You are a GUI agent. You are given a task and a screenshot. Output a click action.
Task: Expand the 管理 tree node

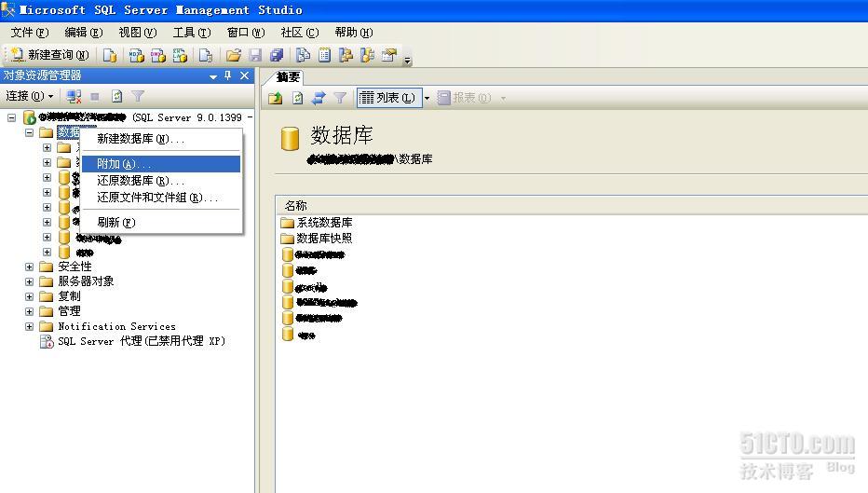(x=30, y=312)
